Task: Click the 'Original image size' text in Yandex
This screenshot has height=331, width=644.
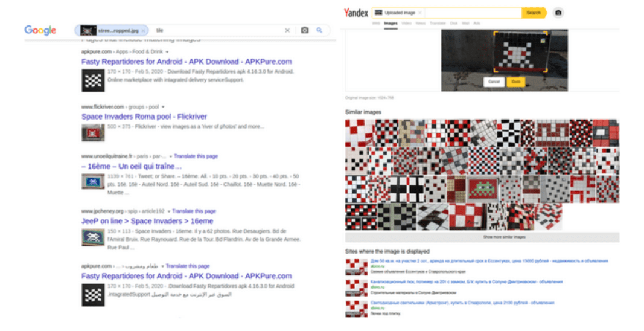Action: (369, 98)
